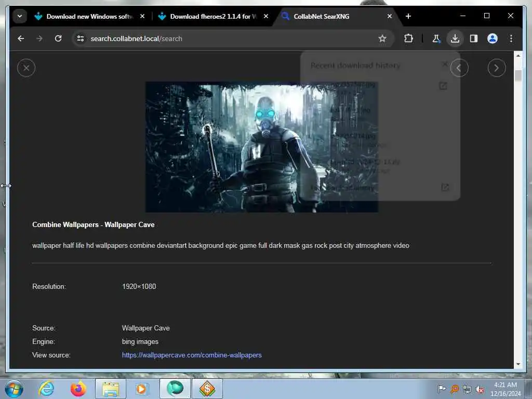Click the magnifier tray icon
Screen dimensions: 532x399
[x=454, y=389]
